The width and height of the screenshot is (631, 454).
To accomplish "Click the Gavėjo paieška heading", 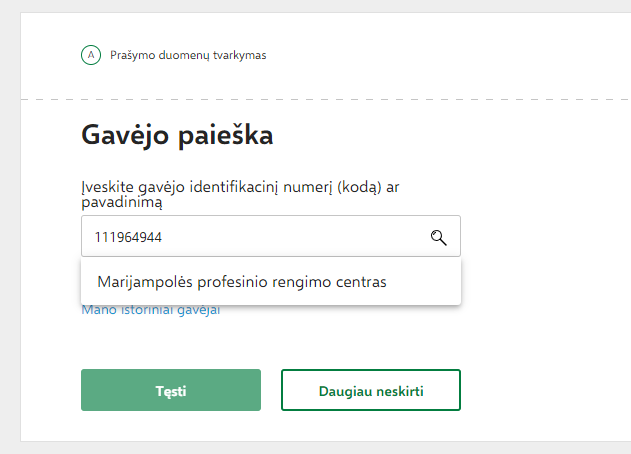I will 177,135.
